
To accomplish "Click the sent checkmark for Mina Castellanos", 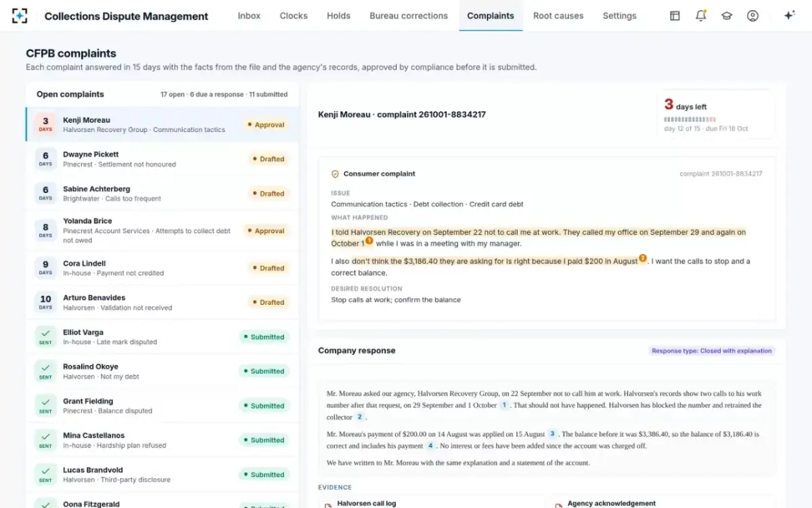I will coord(45,440).
